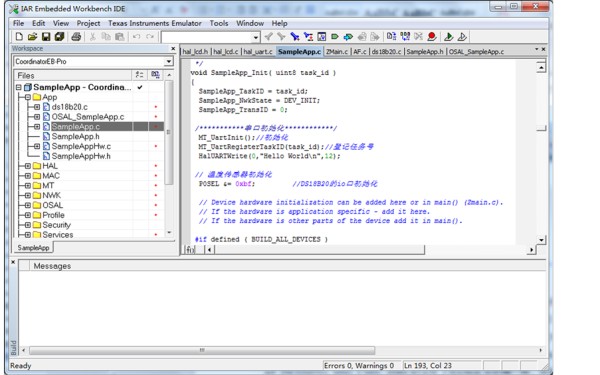The image size is (600, 375).
Task: Open the CoordinatorEB-Pro configuration dropdown
Action: 169,62
